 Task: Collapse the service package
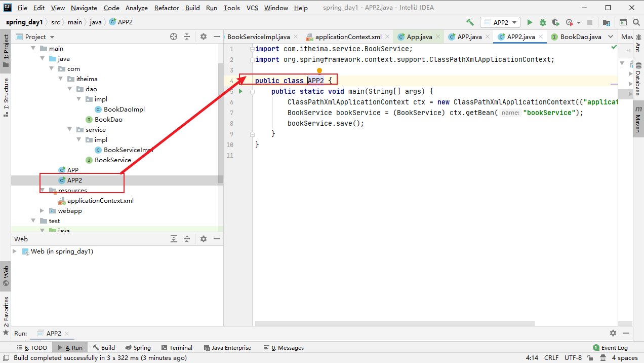point(70,129)
